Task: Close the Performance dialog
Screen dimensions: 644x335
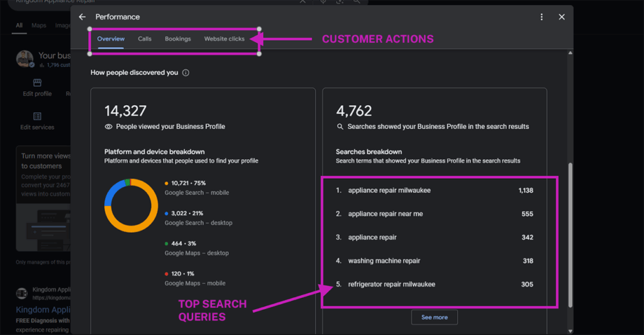Action: pyautogui.click(x=562, y=17)
